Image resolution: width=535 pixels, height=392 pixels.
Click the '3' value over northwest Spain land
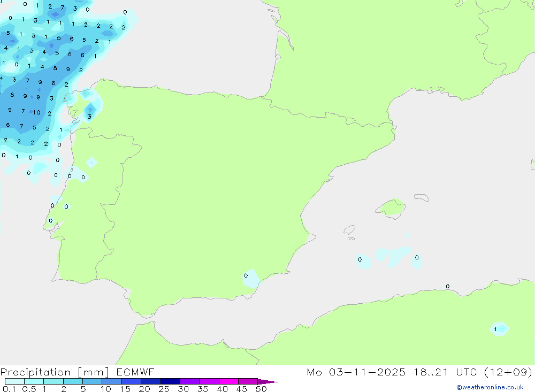pos(89,117)
